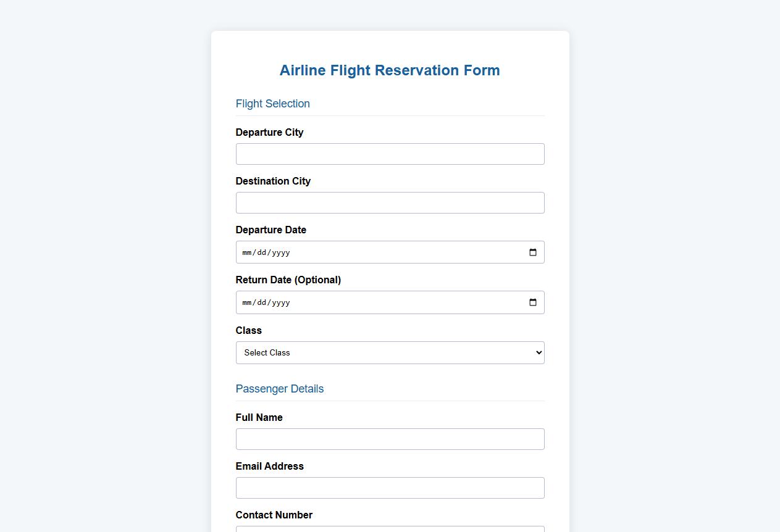
Task: Focus the Departure Date input
Action: 371,252
